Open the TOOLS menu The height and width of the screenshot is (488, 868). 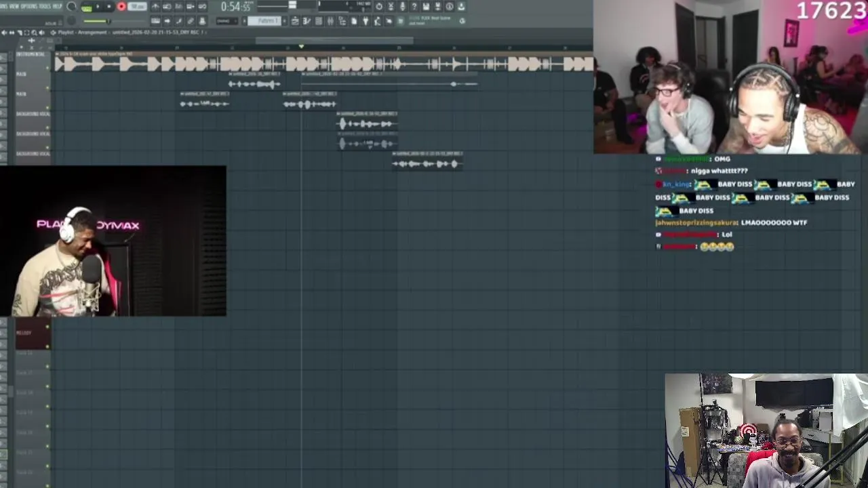pyautogui.click(x=45, y=6)
